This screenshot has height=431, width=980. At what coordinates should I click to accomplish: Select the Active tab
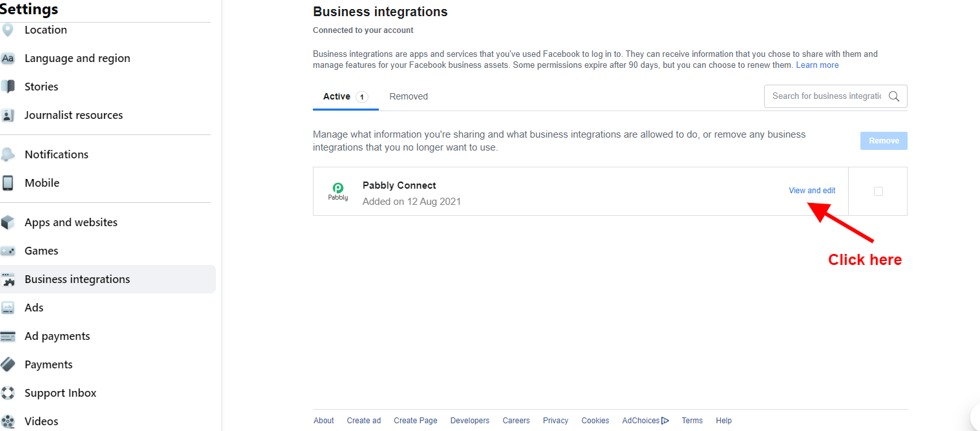pos(337,96)
